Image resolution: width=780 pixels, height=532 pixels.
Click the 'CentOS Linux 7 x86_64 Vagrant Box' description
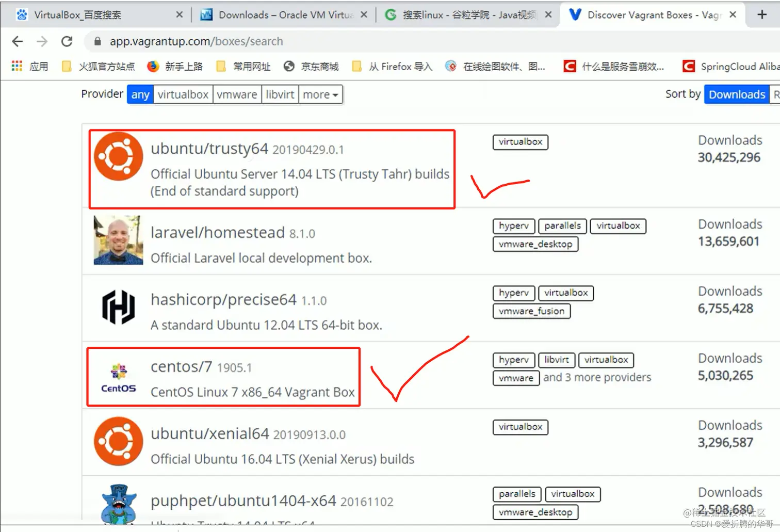pyautogui.click(x=253, y=393)
